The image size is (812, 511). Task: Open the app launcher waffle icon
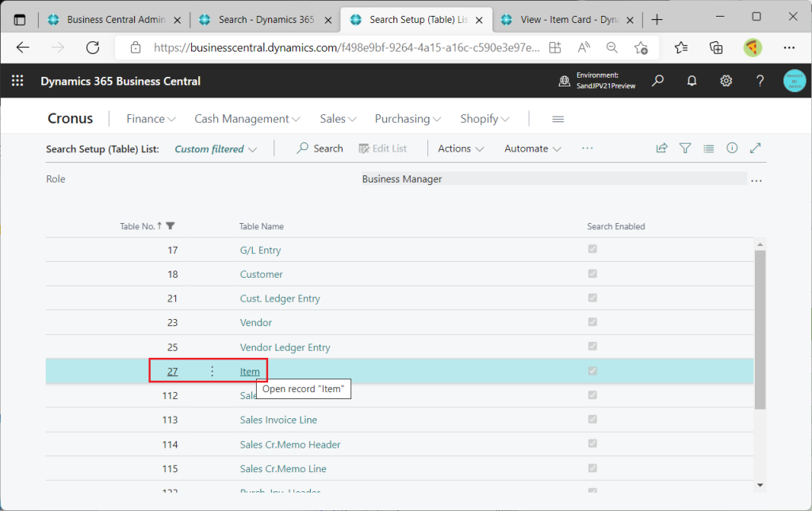coord(17,81)
